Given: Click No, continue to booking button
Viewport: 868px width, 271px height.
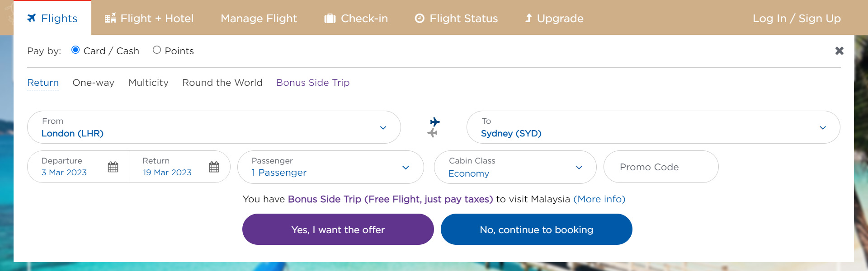Looking at the screenshot, I should pyautogui.click(x=537, y=229).
